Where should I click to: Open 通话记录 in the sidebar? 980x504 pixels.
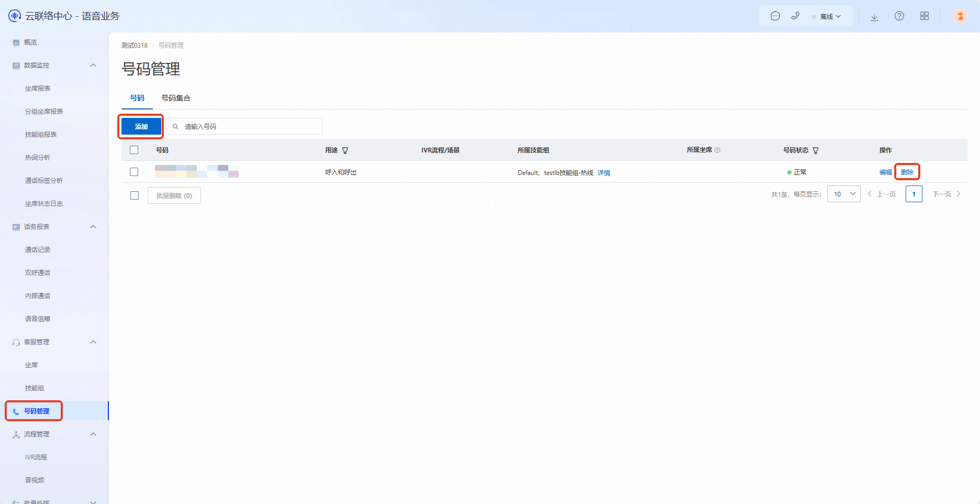tap(38, 250)
